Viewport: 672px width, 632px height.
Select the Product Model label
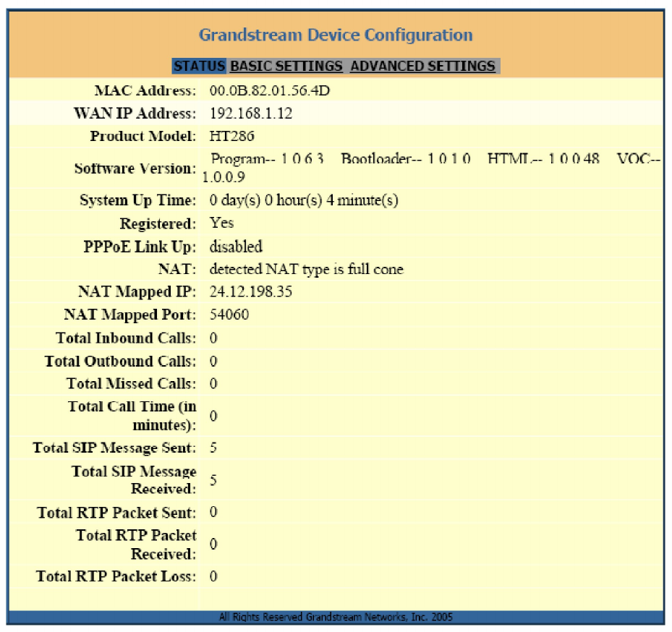click(x=143, y=136)
